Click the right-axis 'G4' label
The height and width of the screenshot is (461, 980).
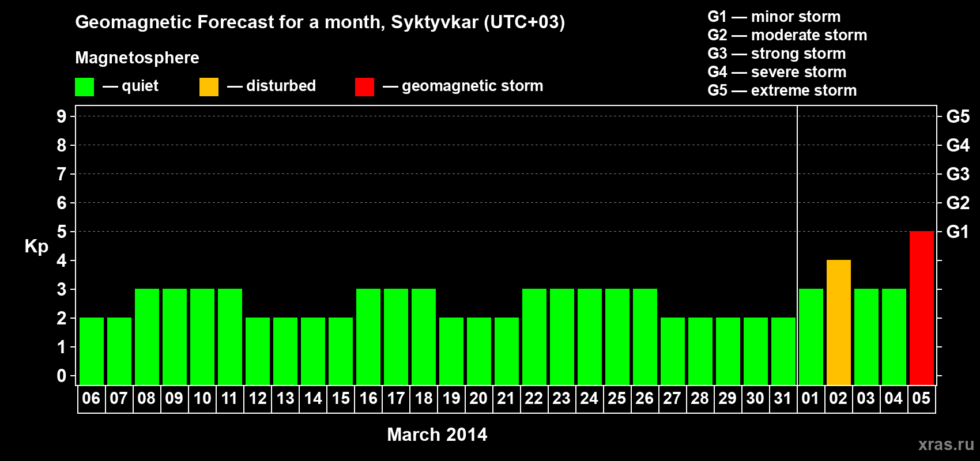[x=958, y=145]
